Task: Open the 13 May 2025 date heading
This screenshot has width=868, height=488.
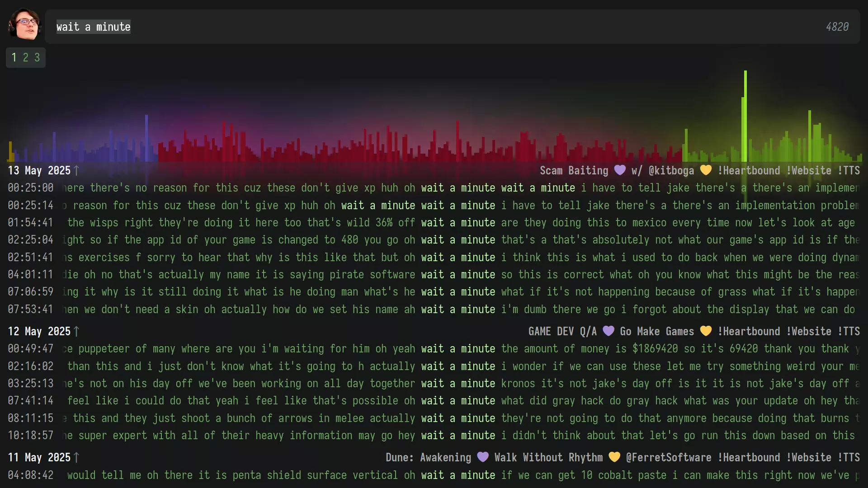Action: [39, 170]
